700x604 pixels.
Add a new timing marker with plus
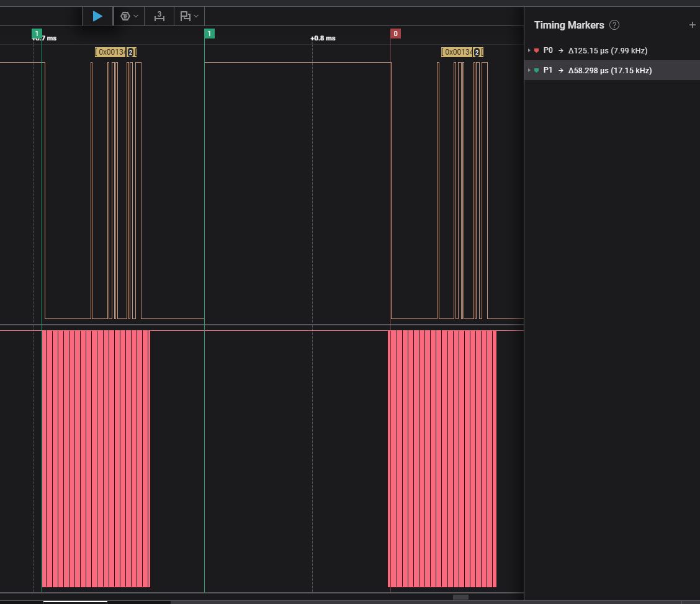(692, 25)
